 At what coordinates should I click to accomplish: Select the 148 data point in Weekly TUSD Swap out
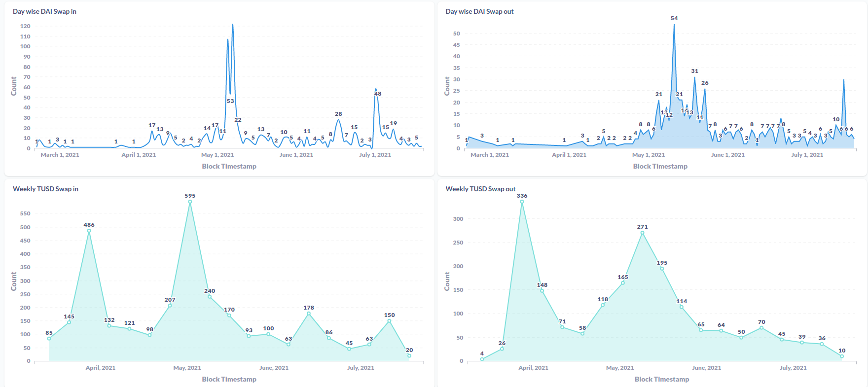[x=542, y=291]
